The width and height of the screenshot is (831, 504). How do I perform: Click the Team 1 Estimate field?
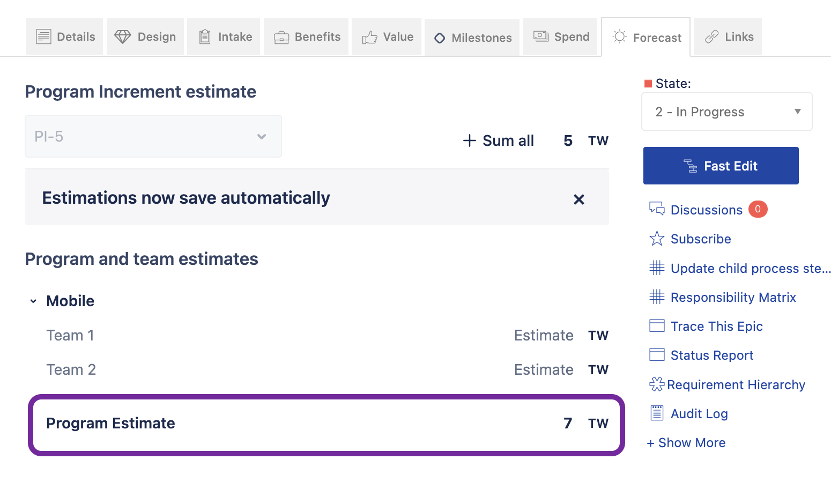pos(544,336)
